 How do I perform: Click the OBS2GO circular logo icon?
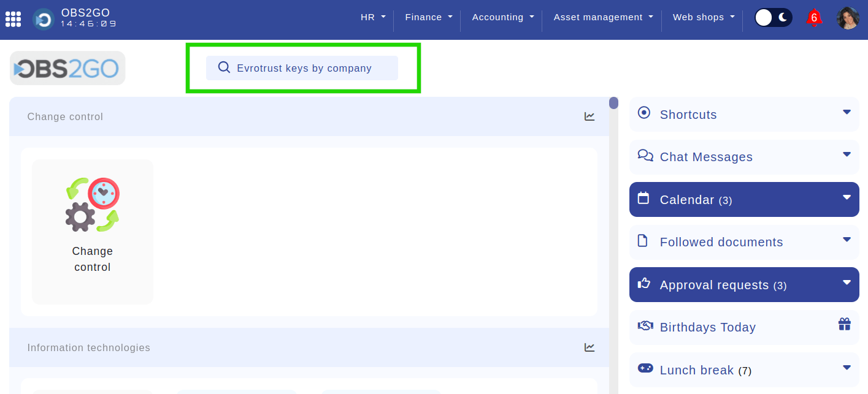click(43, 19)
